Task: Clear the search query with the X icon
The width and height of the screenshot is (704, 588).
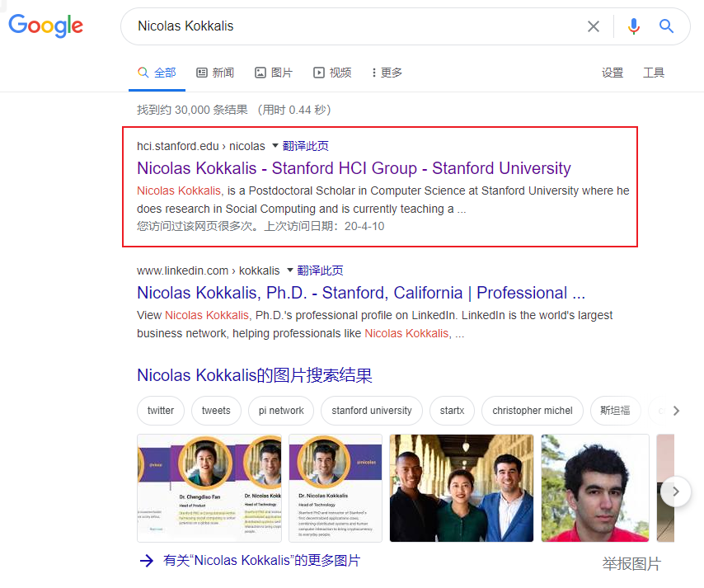Action: (594, 26)
